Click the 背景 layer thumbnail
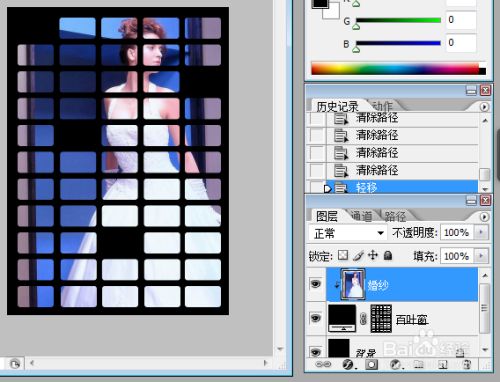Screen dimensions: 500x382 click(x=339, y=348)
